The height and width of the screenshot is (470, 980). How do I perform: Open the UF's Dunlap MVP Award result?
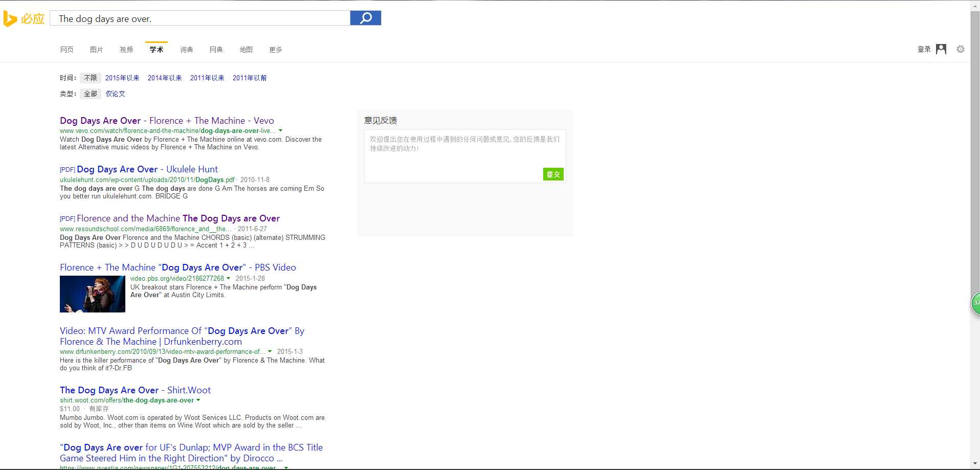(x=191, y=453)
